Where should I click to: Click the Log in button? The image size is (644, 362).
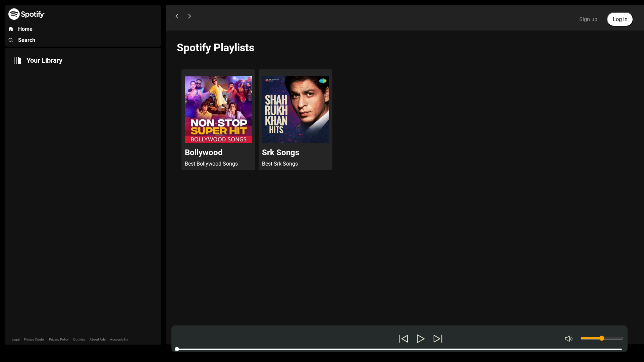(620, 19)
